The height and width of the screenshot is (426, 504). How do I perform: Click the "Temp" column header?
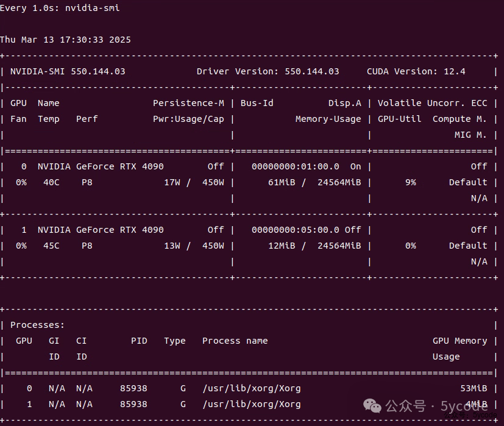click(49, 119)
